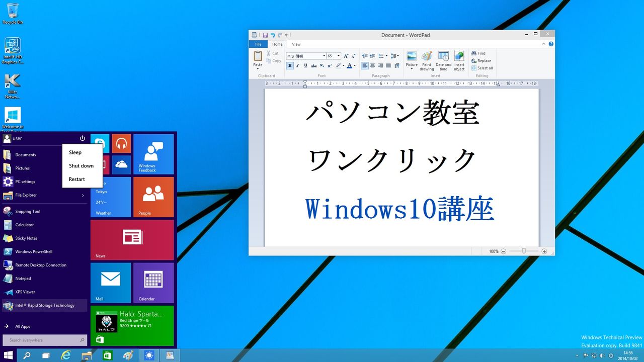Zoom out with the minus button

click(x=504, y=251)
